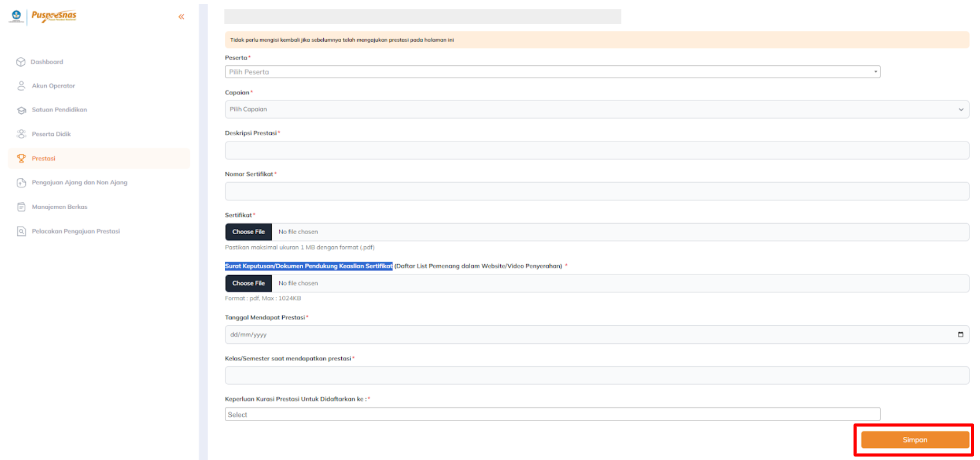Choose File for Surat Keputusan document
The height and width of the screenshot is (460, 980).
[x=249, y=283]
